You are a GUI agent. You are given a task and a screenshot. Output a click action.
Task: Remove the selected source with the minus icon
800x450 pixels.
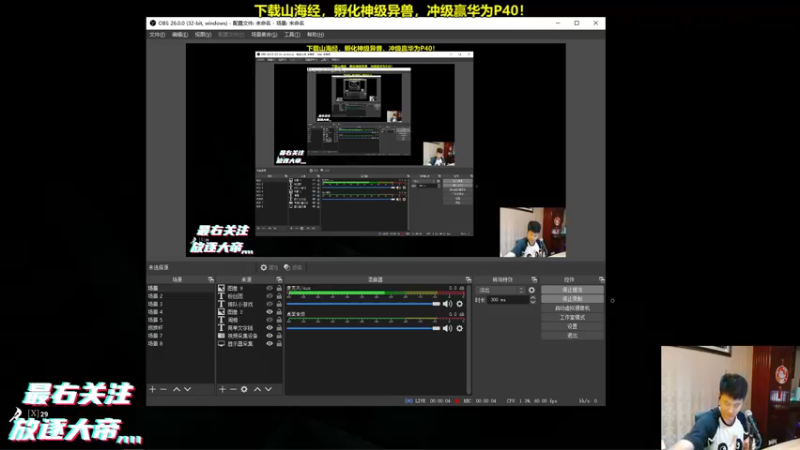(x=233, y=389)
